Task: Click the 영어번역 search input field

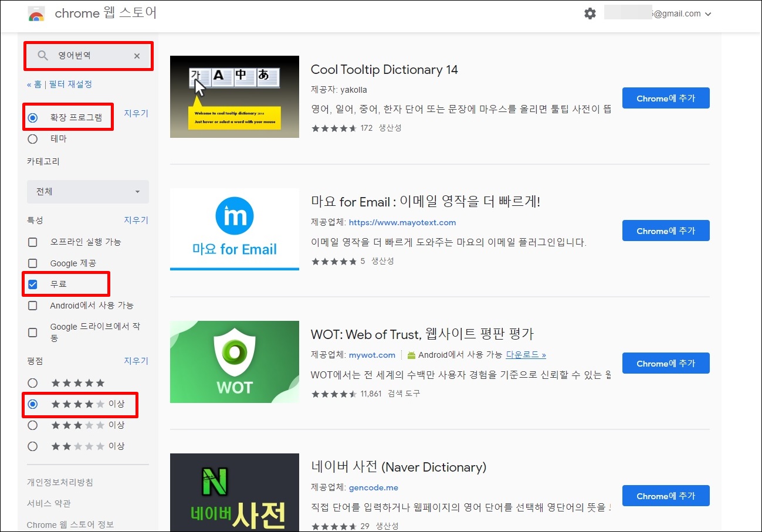Action: point(88,56)
